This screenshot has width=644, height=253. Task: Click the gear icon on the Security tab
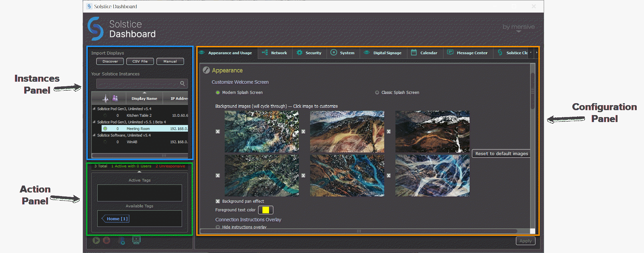(x=299, y=52)
